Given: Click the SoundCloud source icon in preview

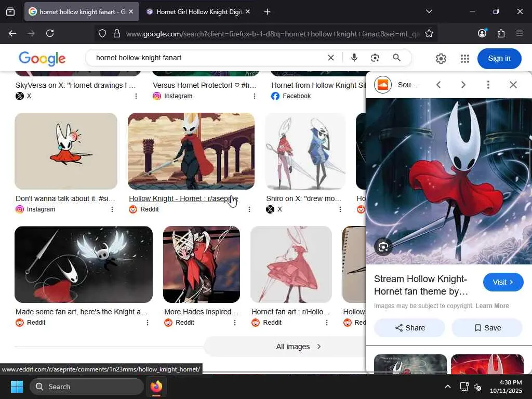Looking at the screenshot, I should [383, 85].
